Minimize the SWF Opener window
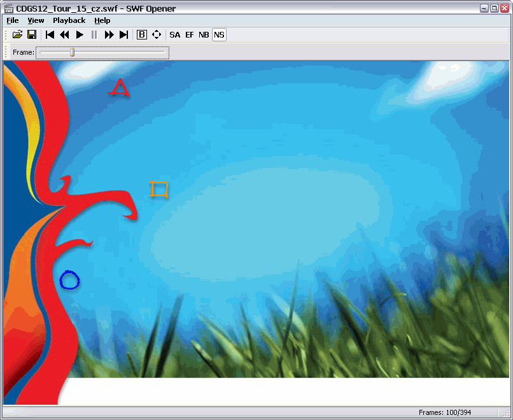513x420 pixels. [x=484, y=8]
